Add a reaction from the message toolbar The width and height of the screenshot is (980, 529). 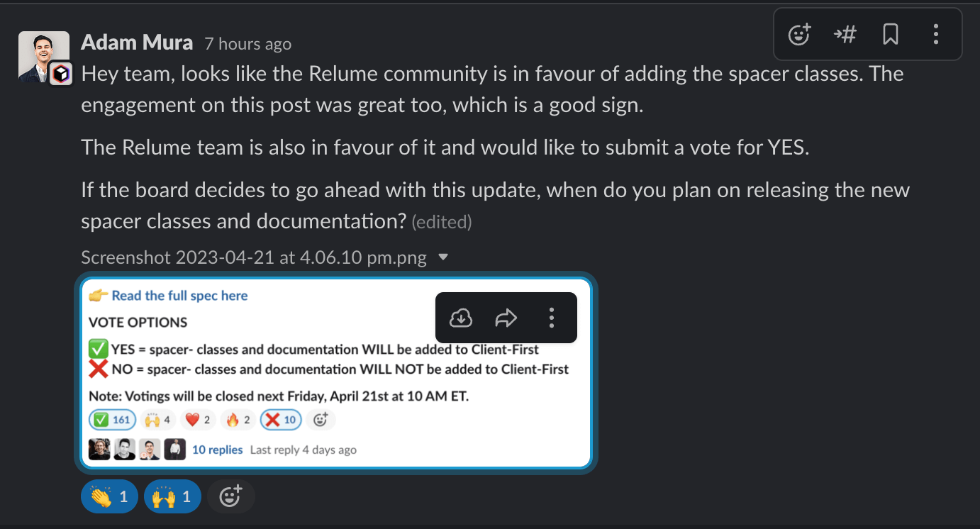point(799,34)
